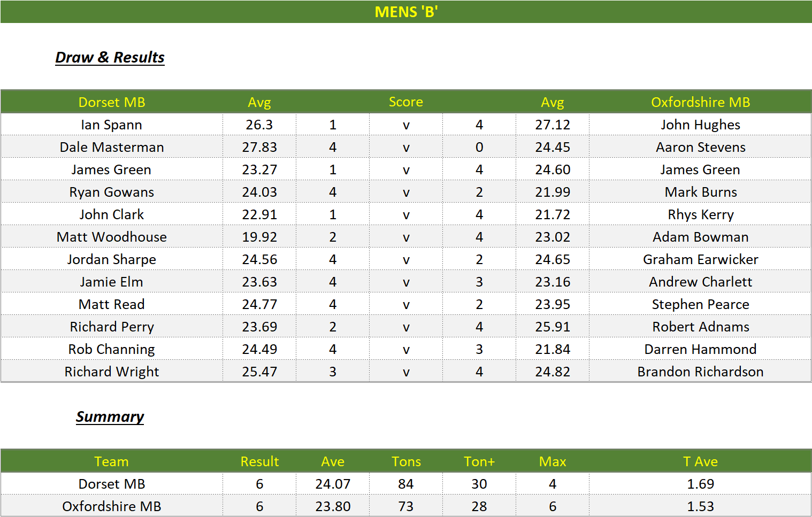The width and height of the screenshot is (812, 517).
Task: Select player name Stephen Pearce
Action: point(700,304)
